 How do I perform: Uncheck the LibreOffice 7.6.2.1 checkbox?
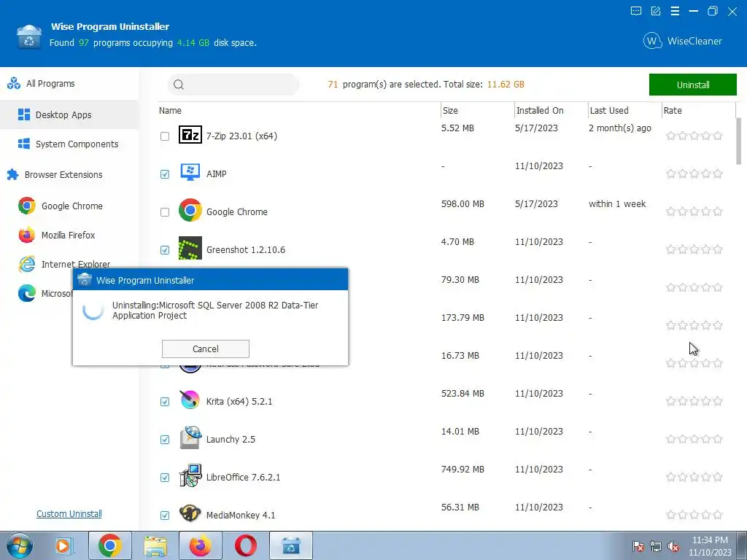click(x=165, y=478)
